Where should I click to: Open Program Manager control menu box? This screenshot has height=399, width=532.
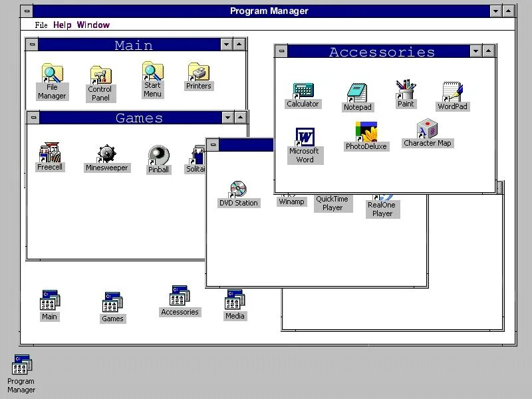pos(27,11)
